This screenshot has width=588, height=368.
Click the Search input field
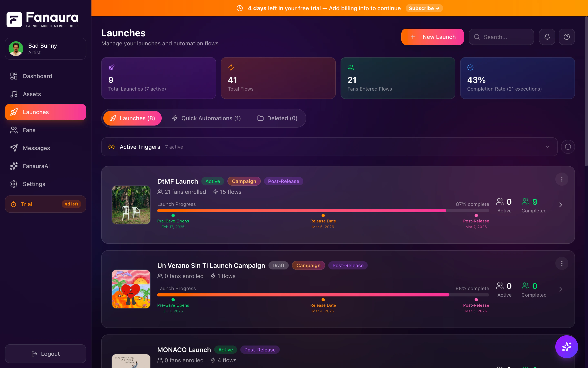pos(501,37)
